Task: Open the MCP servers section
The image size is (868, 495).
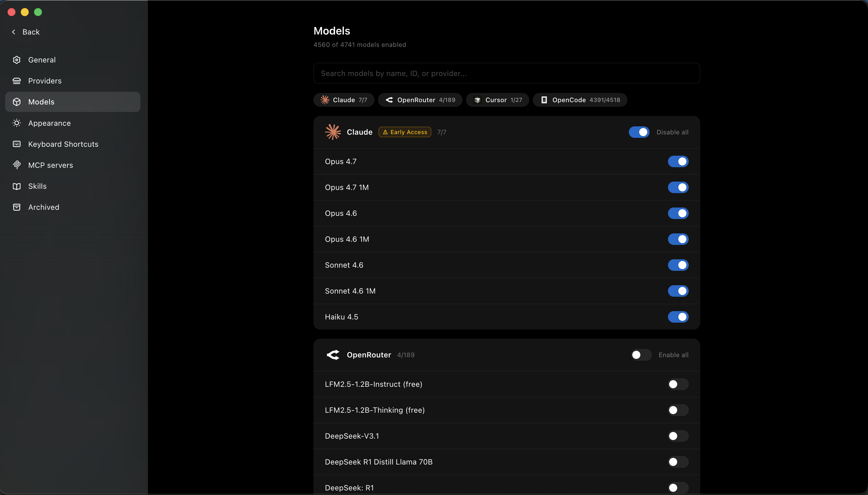Action: [73, 165]
